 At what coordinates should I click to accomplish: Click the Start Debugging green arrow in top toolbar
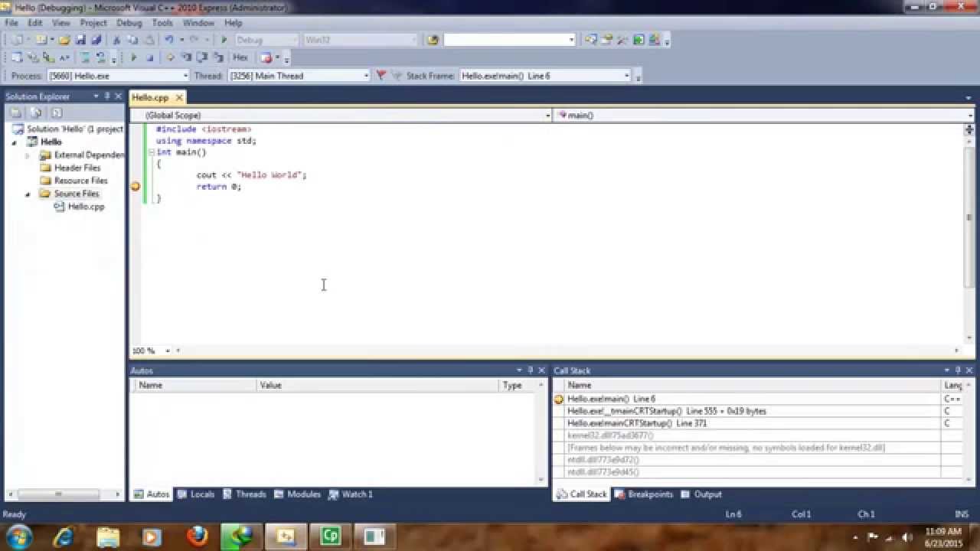click(x=224, y=40)
